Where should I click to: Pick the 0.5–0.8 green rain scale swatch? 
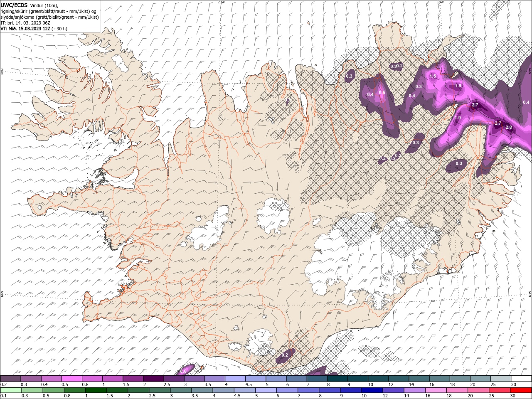click(x=53, y=390)
